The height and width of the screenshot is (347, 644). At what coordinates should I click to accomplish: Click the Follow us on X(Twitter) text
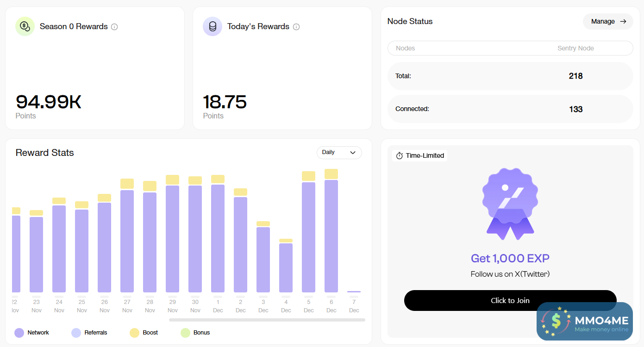pos(510,274)
